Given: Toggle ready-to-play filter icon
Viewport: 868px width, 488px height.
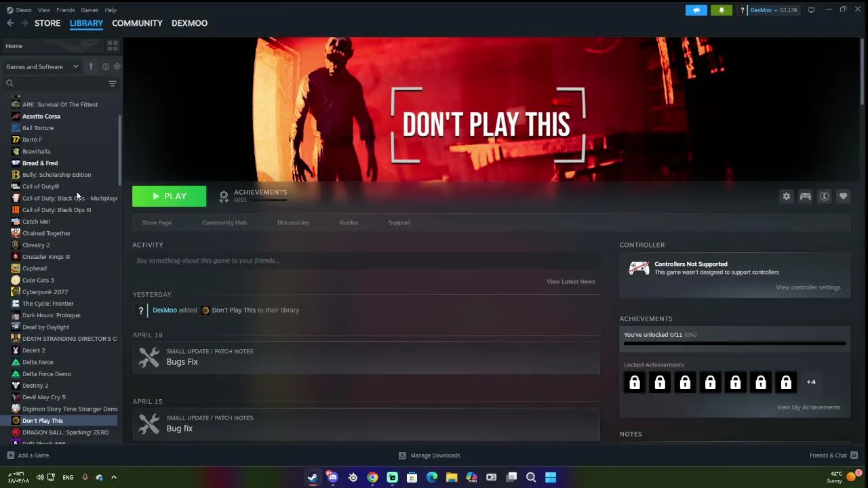Looking at the screenshot, I should pos(117,66).
